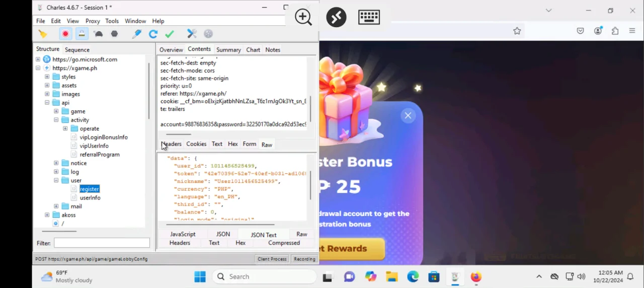Clear the session with the broom icon
Image resolution: width=644 pixels, height=288 pixels.
[x=43, y=34]
